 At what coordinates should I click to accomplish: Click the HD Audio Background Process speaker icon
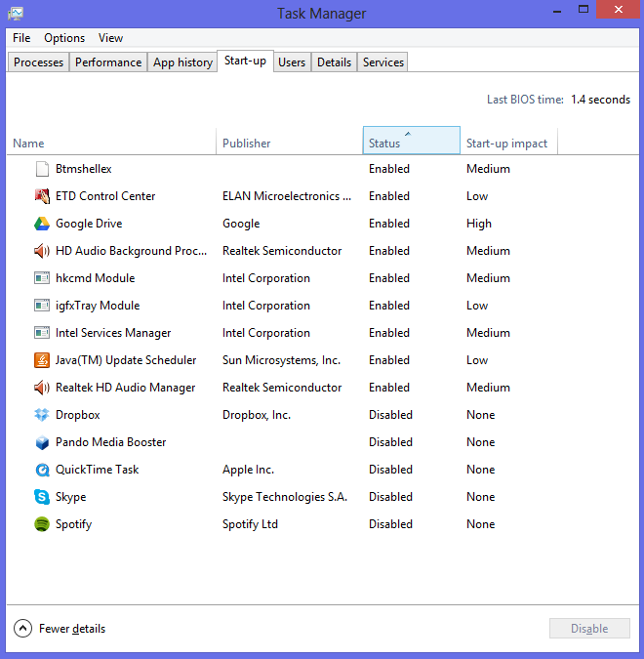(42, 251)
